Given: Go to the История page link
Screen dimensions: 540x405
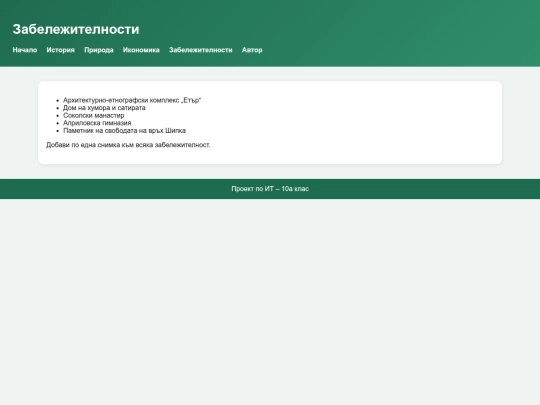Looking at the screenshot, I should coord(61,50).
